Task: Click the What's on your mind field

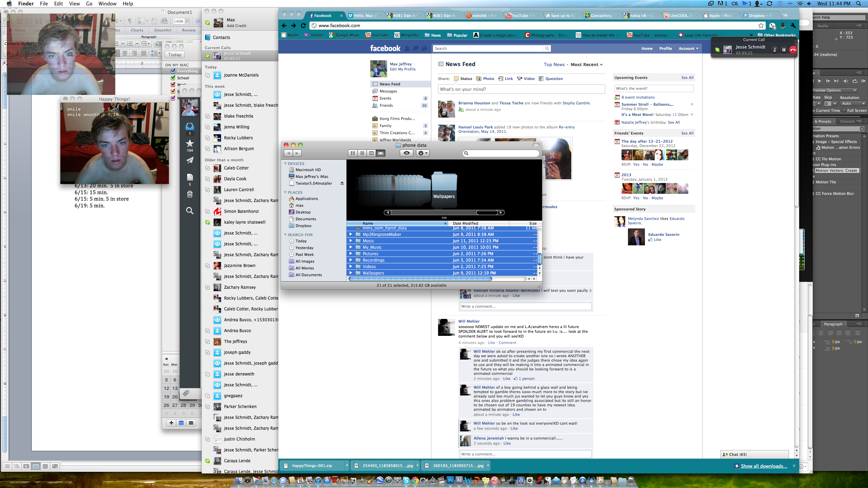Action: [521, 89]
